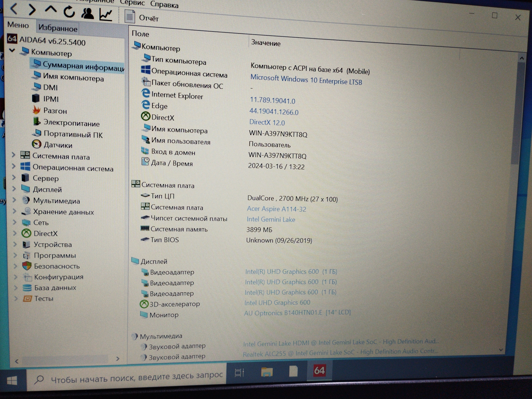Click the Программы tree icon
The width and height of the screenshot is (532, 399).
point(27,255)
